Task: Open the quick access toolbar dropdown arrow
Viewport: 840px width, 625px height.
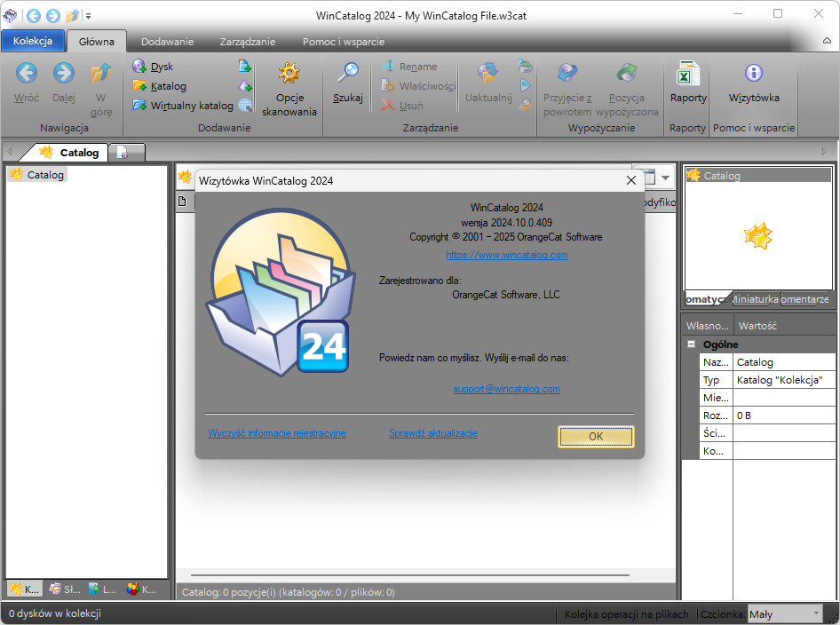Action: pos(89,16)
